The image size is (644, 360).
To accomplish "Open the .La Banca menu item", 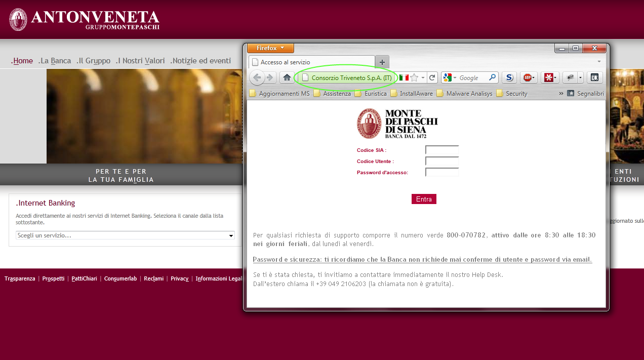I will pyautogui.click(x=55, y=61).
